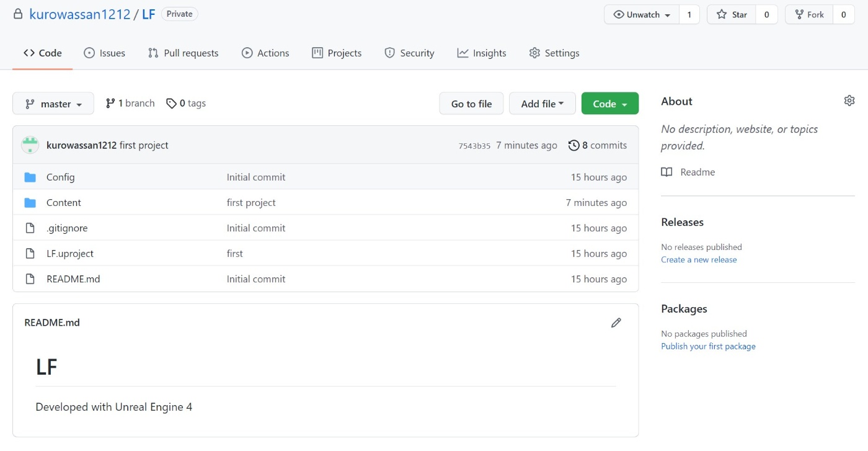
Task: Open the LF repository name link
Action: click(148, 14)
